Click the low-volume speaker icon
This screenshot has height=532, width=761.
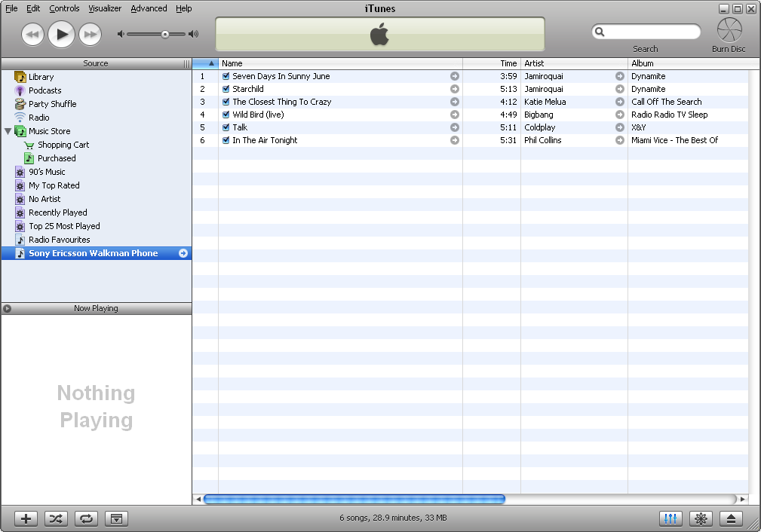coord(121,34)
